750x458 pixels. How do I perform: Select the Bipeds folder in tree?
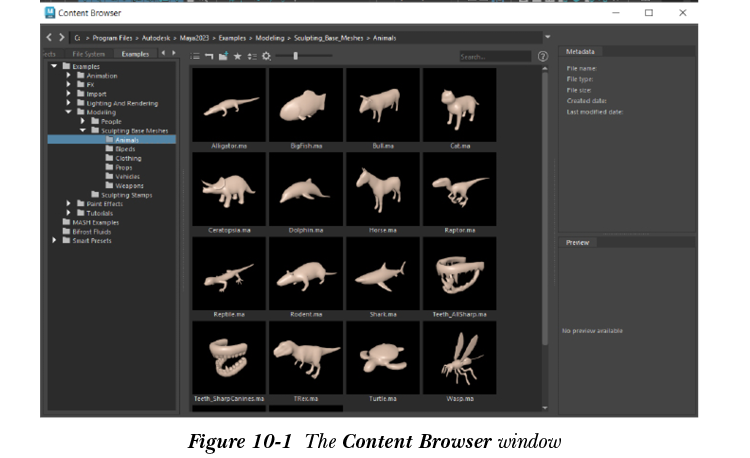pyautogui.click(x=124, y=149)
